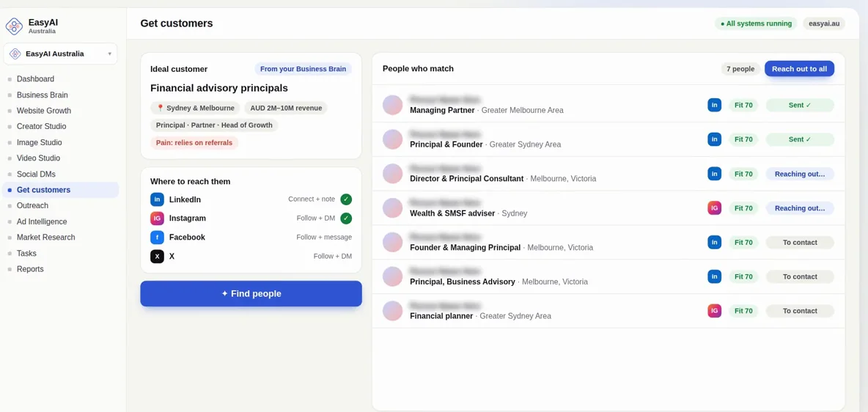Click To contact for Principal, Business Advisory

coord(800,276)
